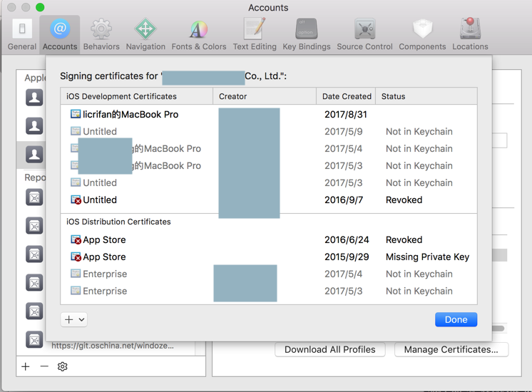Click Download All Profiles button
This screenshot has width=532, height=392.
tap(330, 350)
